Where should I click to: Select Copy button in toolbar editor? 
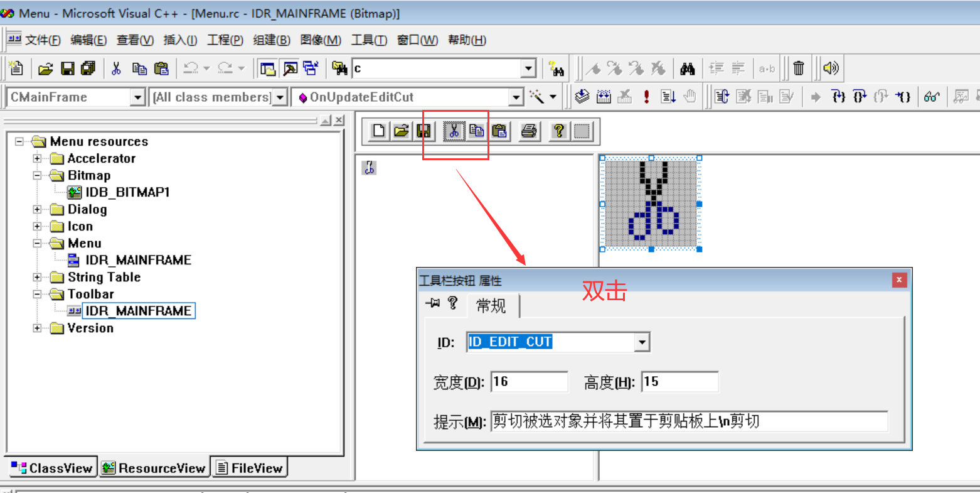(477, 131)
